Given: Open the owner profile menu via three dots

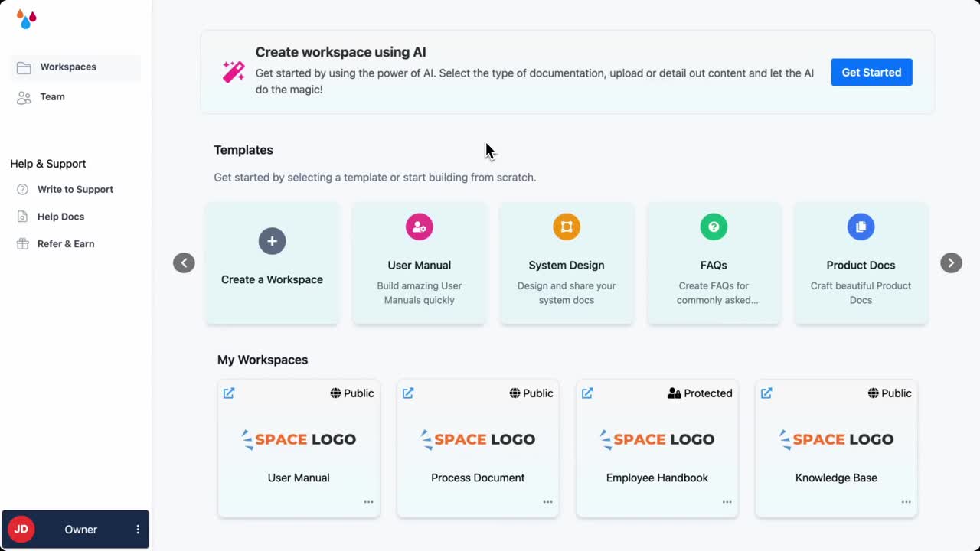Looking at the screenshot, I should pyautogui.click(x=137, y=529).
